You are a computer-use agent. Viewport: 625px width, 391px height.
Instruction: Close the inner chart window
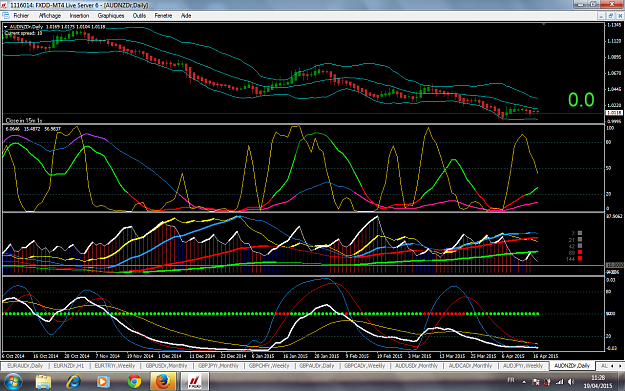[620, 16]
